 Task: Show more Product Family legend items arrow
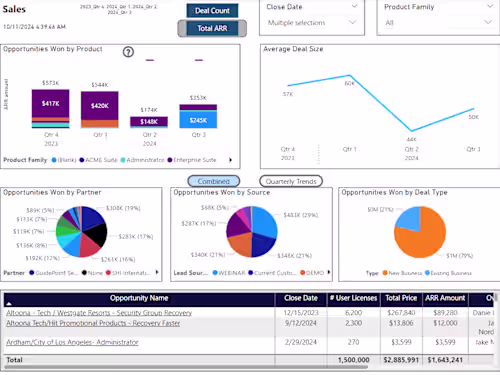point(230,160)
